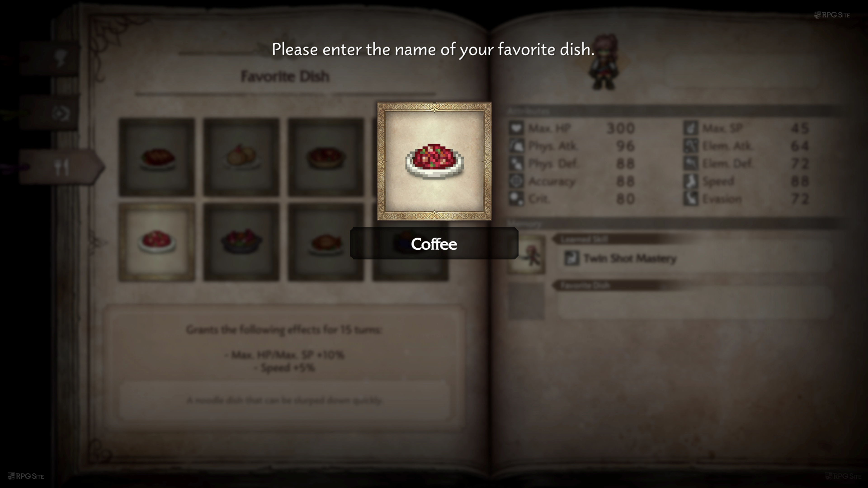Select the roasted fish dish tile
868x488 pixels.
(326, 242)
